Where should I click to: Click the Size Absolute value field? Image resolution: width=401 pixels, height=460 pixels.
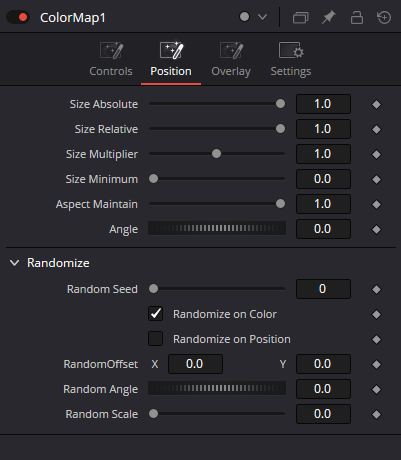point(323,104)
